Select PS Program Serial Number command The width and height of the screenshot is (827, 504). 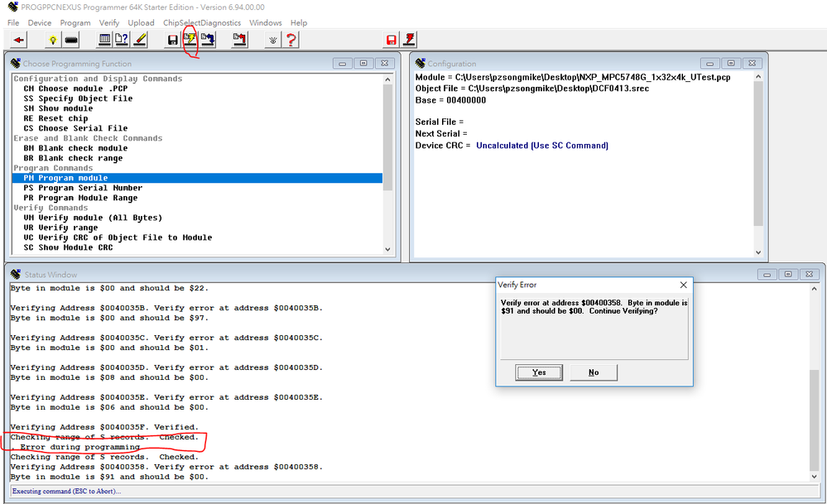click(x=83, y=188)
